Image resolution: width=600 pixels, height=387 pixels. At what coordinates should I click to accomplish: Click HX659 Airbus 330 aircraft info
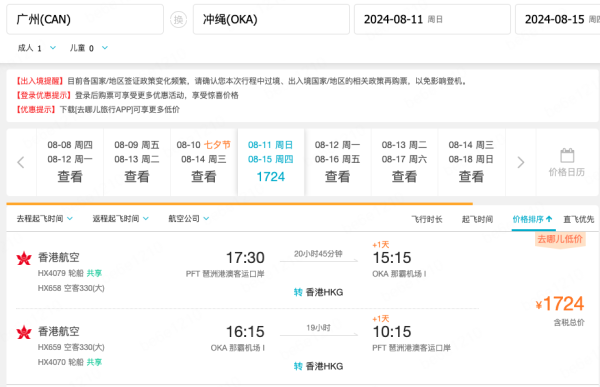click(71, 347)
